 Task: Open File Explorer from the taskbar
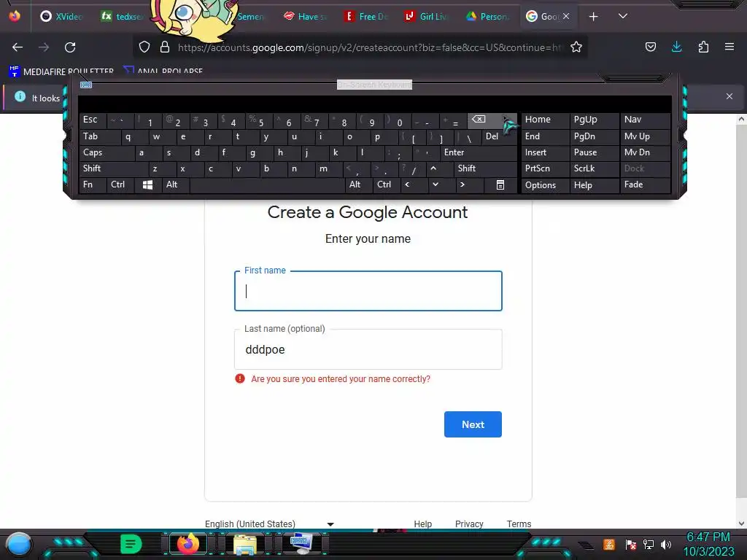[245, 544]
